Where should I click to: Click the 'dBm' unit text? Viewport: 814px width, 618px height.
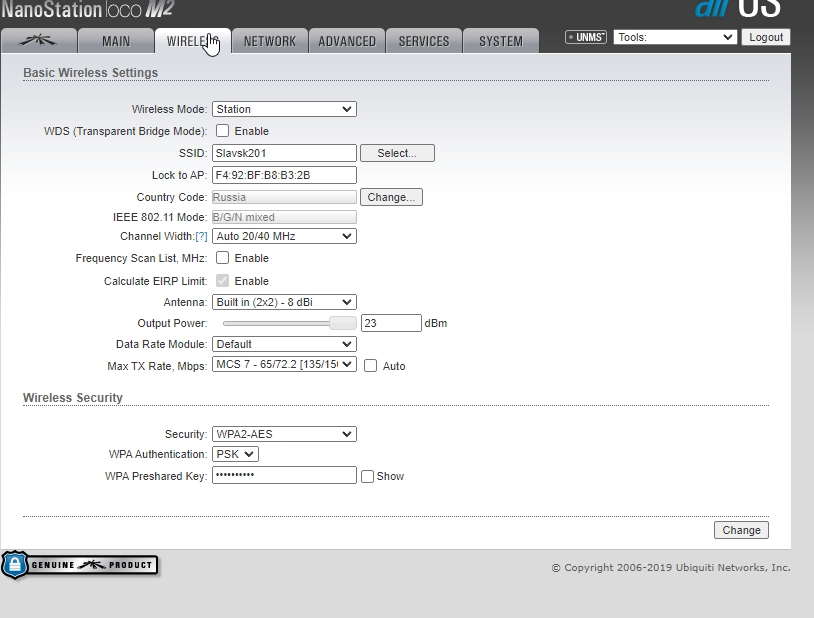[436, 323]
